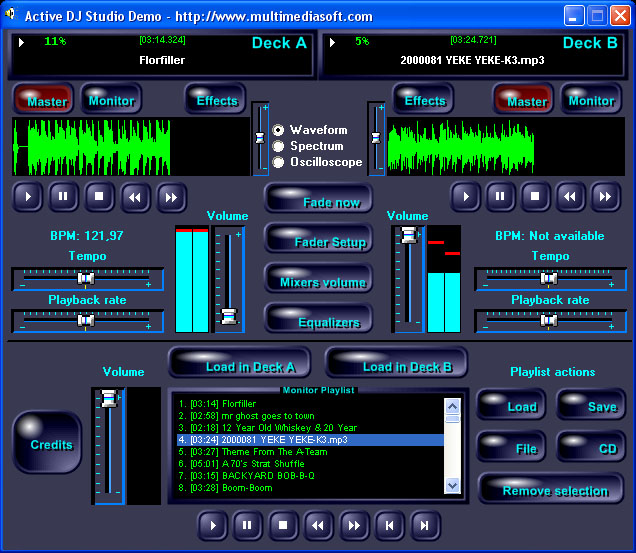This screenshot has height=553, width=636.
Task: Fast forward Deck B track
Action: 603,197
